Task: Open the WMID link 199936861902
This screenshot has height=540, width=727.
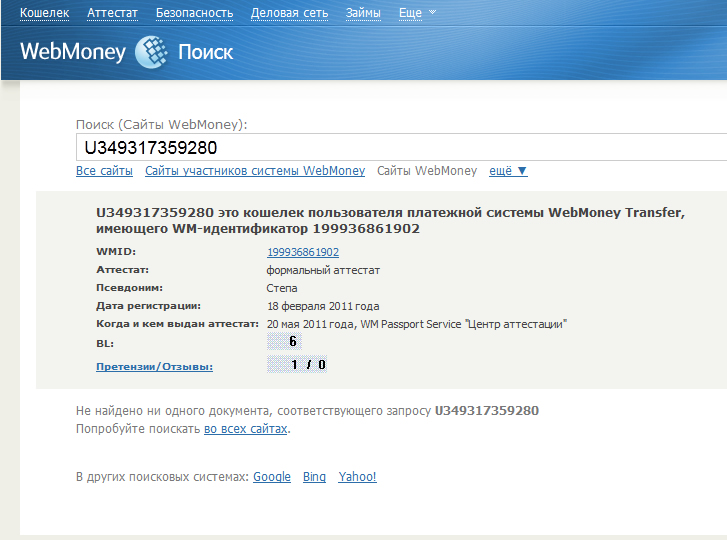Action: (303, 252)
